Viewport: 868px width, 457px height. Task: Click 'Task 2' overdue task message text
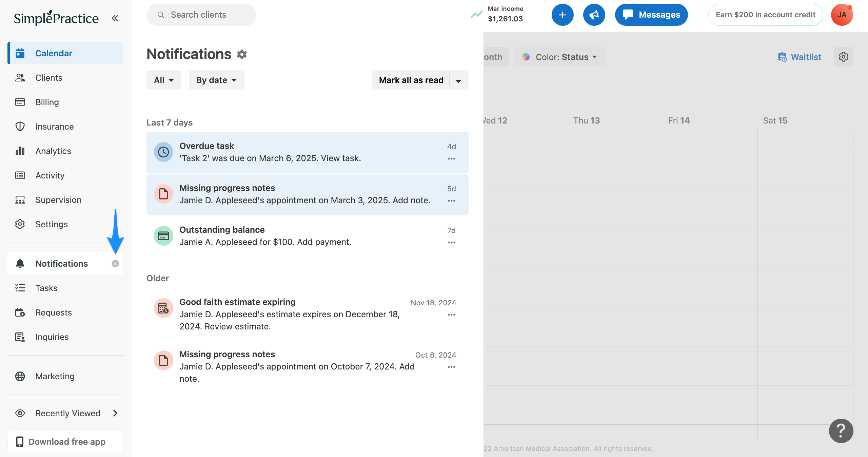coord(270,158)
